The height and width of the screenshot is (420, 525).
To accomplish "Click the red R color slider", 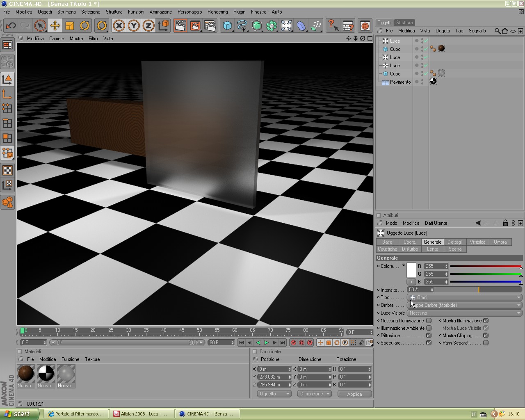I will 486,266.
